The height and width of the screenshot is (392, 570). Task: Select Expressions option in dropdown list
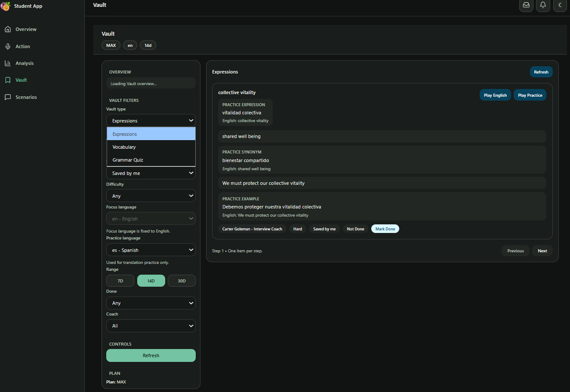point(151,134)
